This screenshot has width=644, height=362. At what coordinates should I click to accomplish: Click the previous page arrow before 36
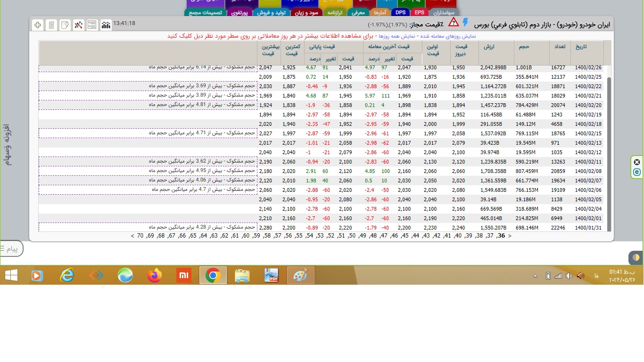point(509,236)
